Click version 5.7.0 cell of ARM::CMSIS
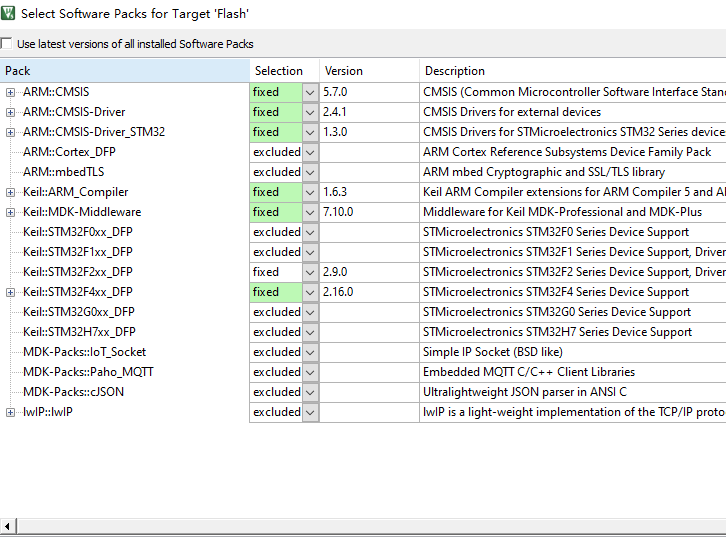The width and height of the screenshot is (726, 537). [369, 92]
